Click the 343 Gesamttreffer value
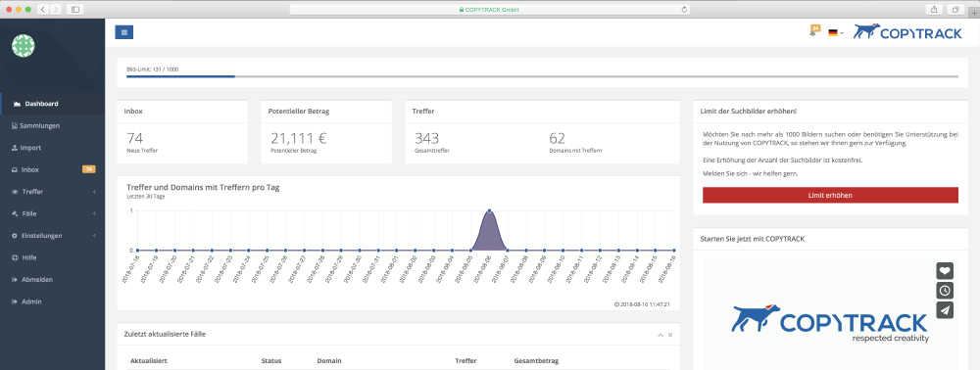980x370 pixels. tap(427, 139)
